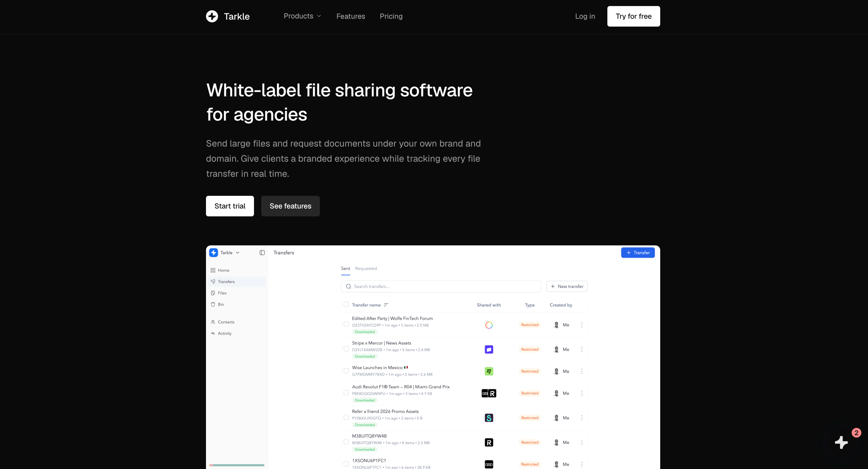
Task: Open the Pricing page from the navigation
Action: 391,16
